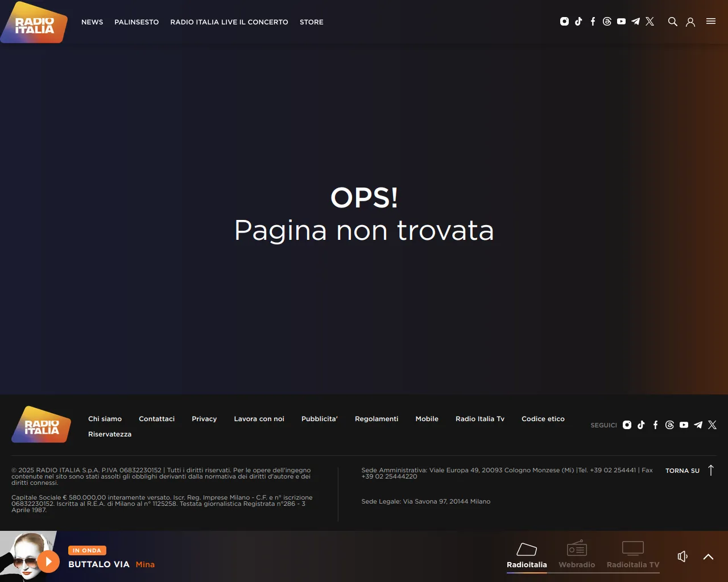Click the TORNA SU up arrow
The height and width of the screenshot is (582, 728).
710,470
